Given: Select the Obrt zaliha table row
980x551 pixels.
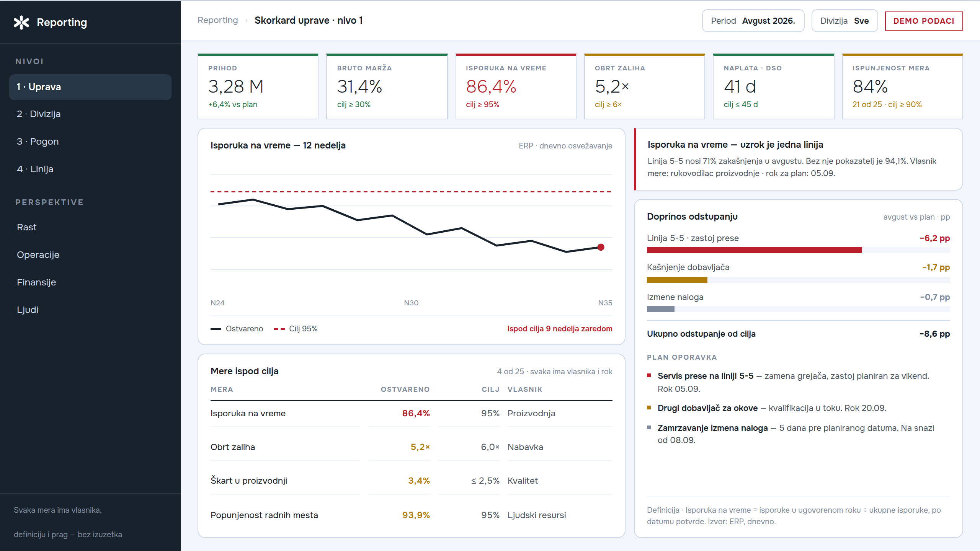Looking at the screenshot, I should pyautogui.click(x=412, y=447).
